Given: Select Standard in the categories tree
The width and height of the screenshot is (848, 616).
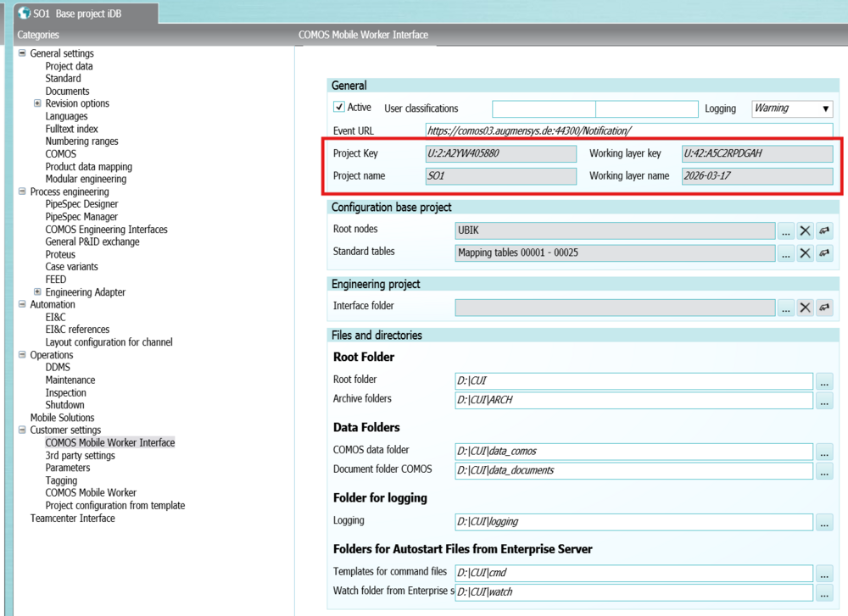Looking at the screenshot, I should click(63, 78).
